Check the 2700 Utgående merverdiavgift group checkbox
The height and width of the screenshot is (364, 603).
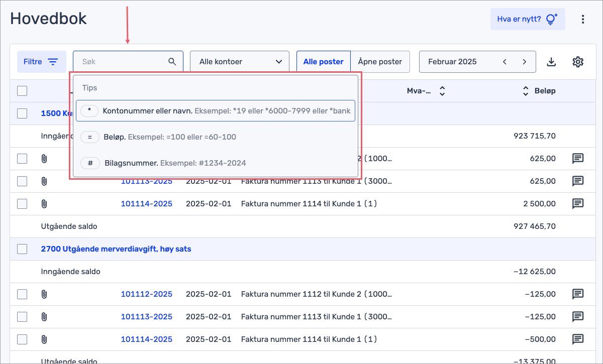(x=22, y=249)
